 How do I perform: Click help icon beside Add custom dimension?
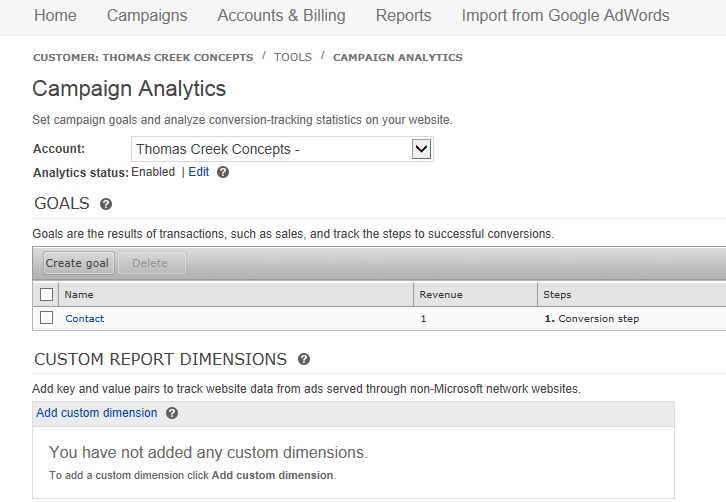coord(172,413)
